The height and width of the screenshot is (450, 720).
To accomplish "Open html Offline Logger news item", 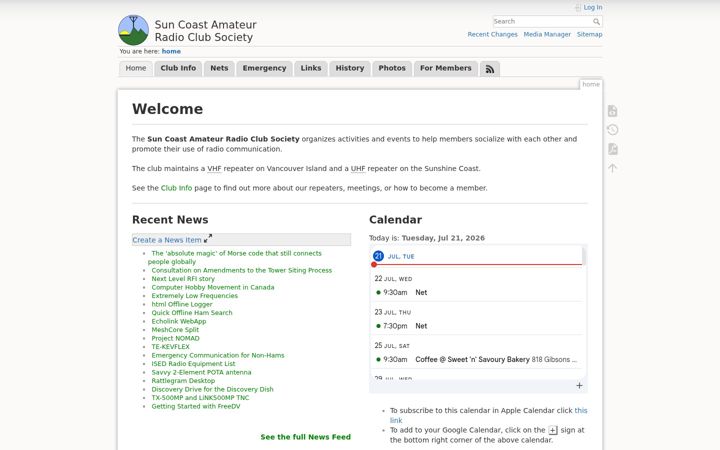I will [x=182, y=304].
